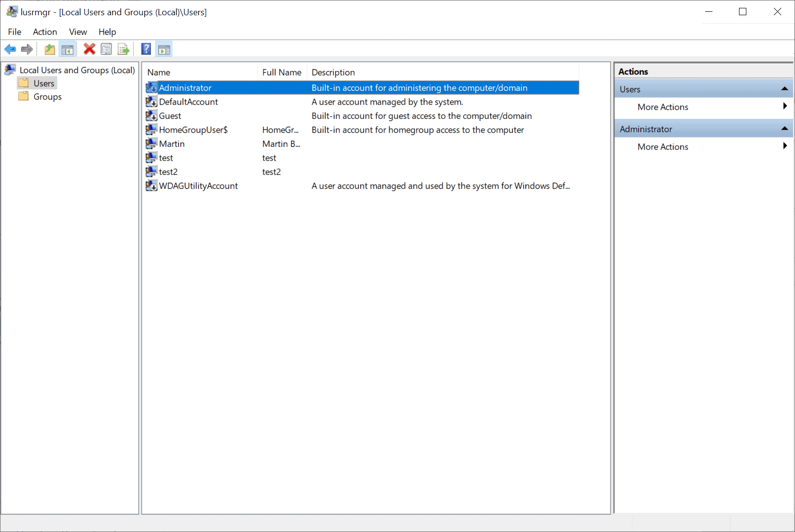Navigate back using the blue arrow
This screenshot has width=795, height=532.
(x=10, y=49)
